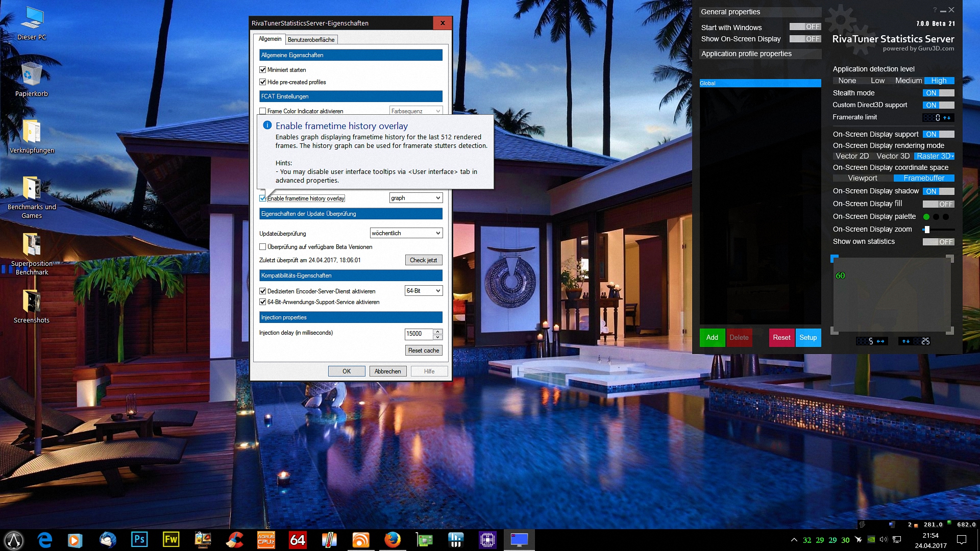Select the green On-Screen Display palette color
This screenshot has width=980, height=551.
[x=926, y=217]
